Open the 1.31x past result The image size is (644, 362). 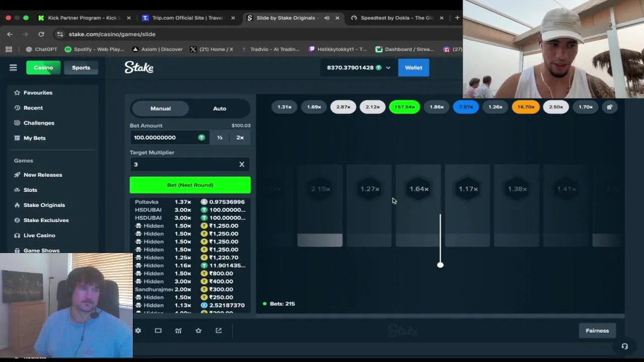284,107
